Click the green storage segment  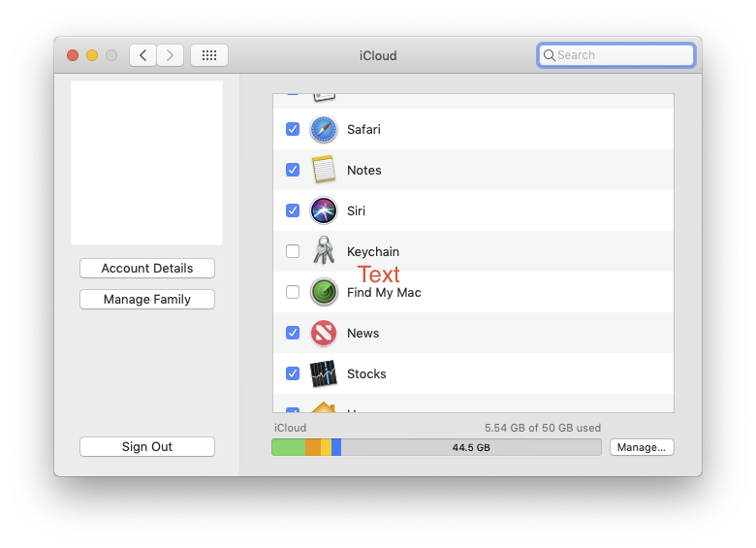pyautogui.click(x=288, y=447)
